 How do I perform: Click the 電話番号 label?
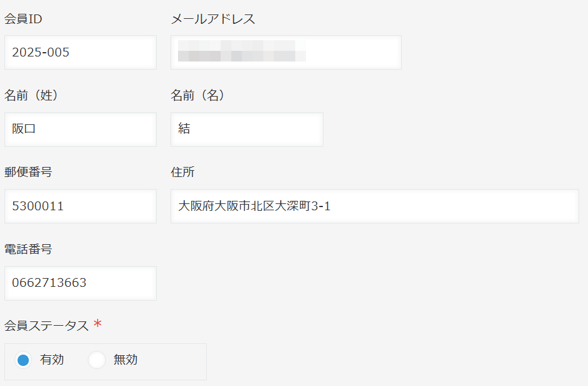pyautogui.click(x=28, y=249)
